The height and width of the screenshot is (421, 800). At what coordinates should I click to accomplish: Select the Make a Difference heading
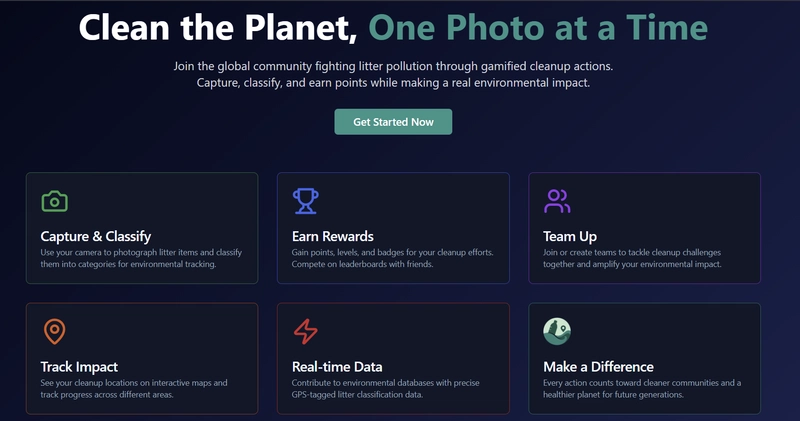598,367
